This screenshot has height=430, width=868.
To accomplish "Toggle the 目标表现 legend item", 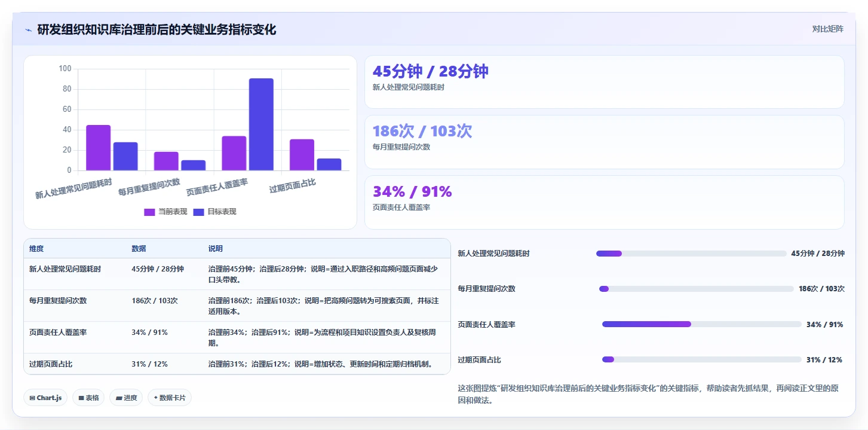I will coord(215,212).
